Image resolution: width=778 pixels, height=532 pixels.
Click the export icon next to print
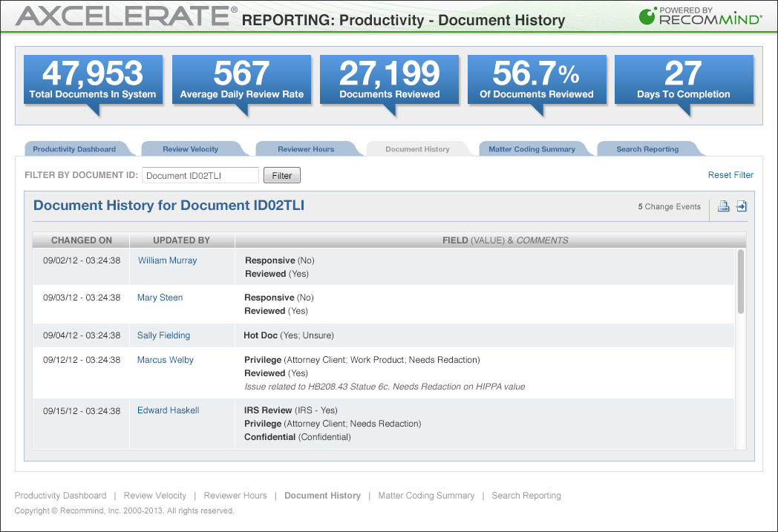point(742,206)
